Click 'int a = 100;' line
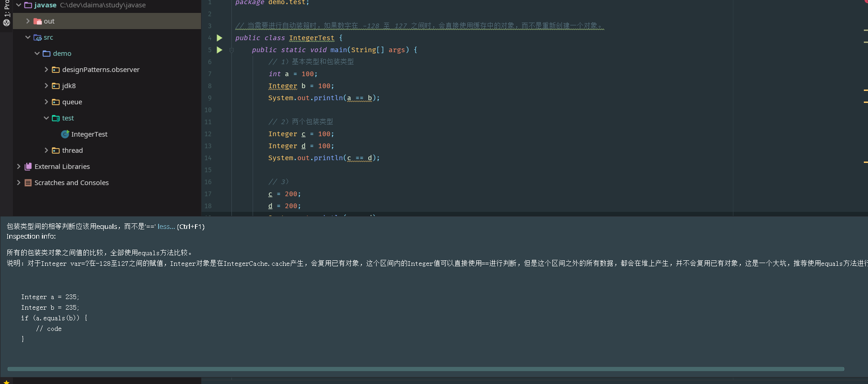The width and height of the screenshot is (868, 384). click(x=293, y=74)
